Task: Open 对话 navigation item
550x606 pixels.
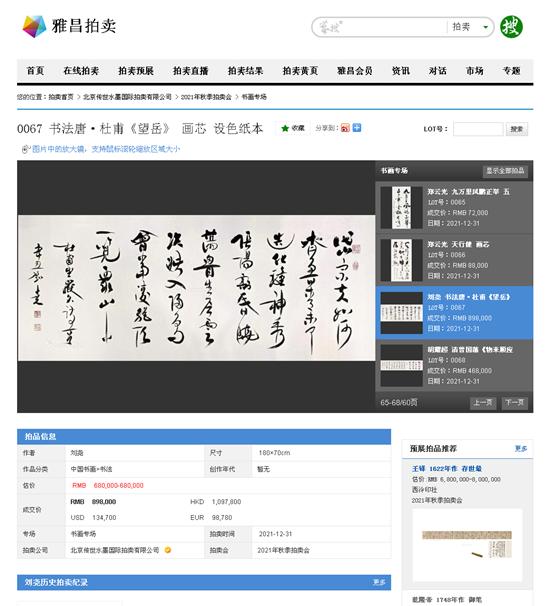Action: (438, 71)
